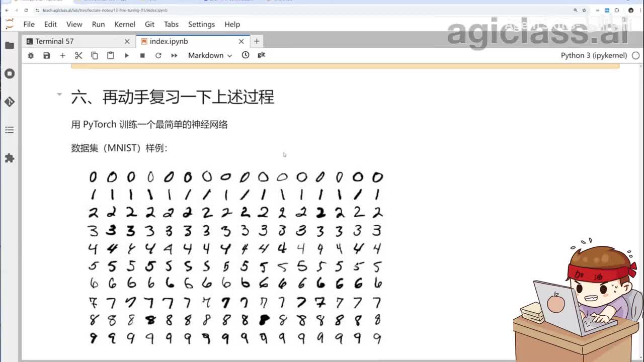Open the browser three-dot menu
The image size is (644, 362).
[x=639, y=10]
